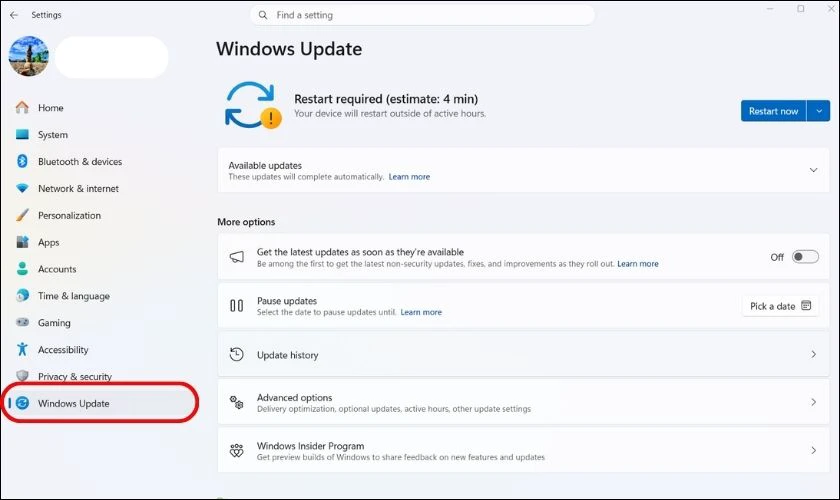Screen dimensions: 840x500
Task: Open Accessibility settings
Action: pos(63,349)
